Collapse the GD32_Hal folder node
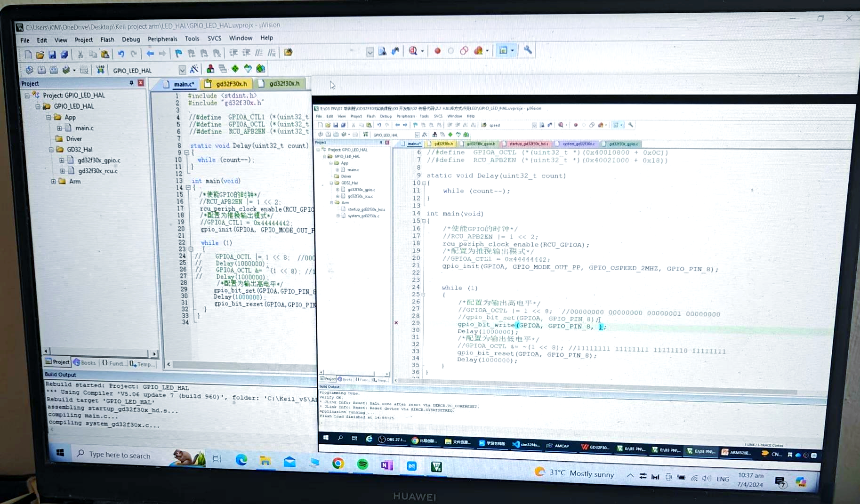The image size is (860, 504). tap(51, 150)
